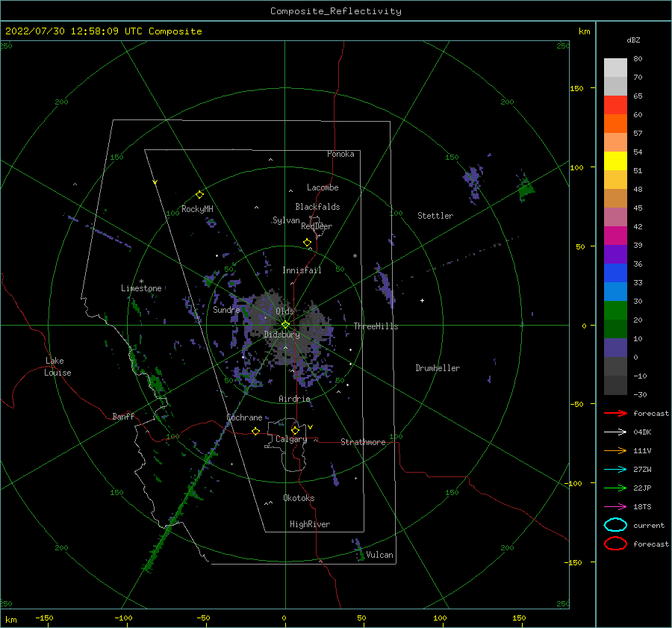Screen dimensions: 672x628
Task: Click the Calgary city label
Action: [x=291, y=439]
